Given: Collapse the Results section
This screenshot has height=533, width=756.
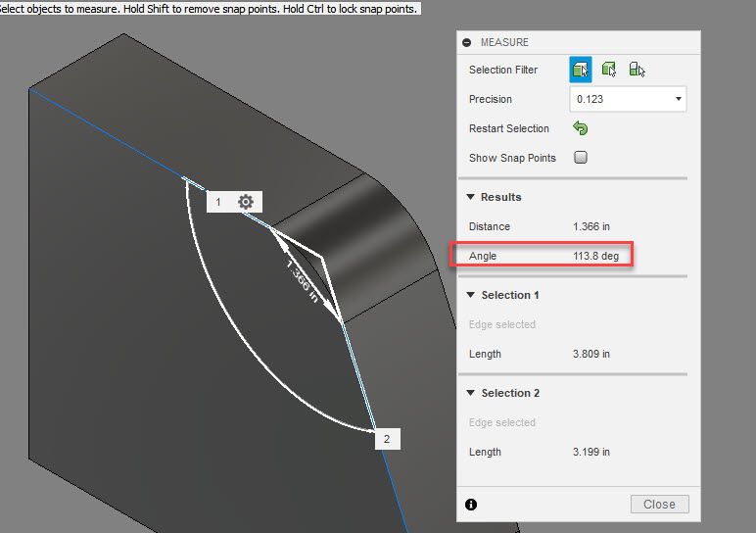Looking at the screenshot, I should tap(471, 197).
